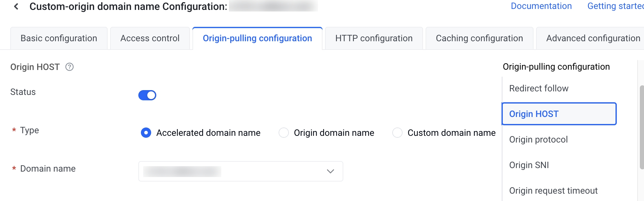Jump to Redirect follow section
This screenshot has width=644, height=201.
click(539, 89)
